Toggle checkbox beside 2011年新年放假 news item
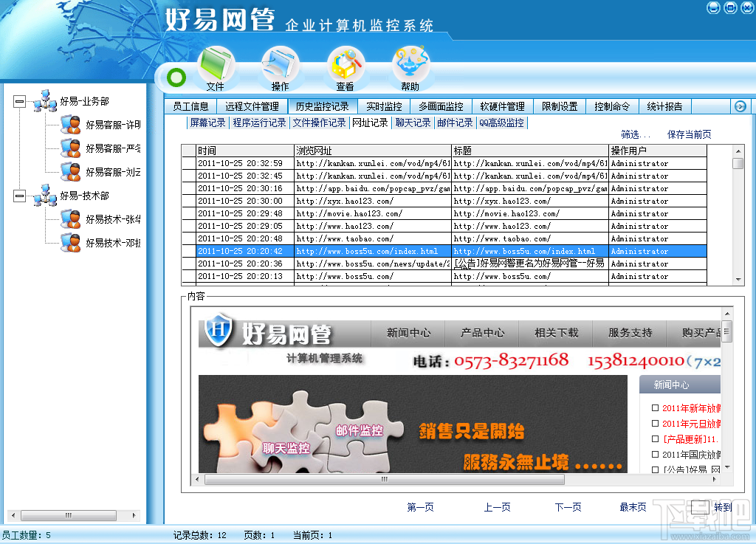Screen dimensions: 756x544 (655, 407)
